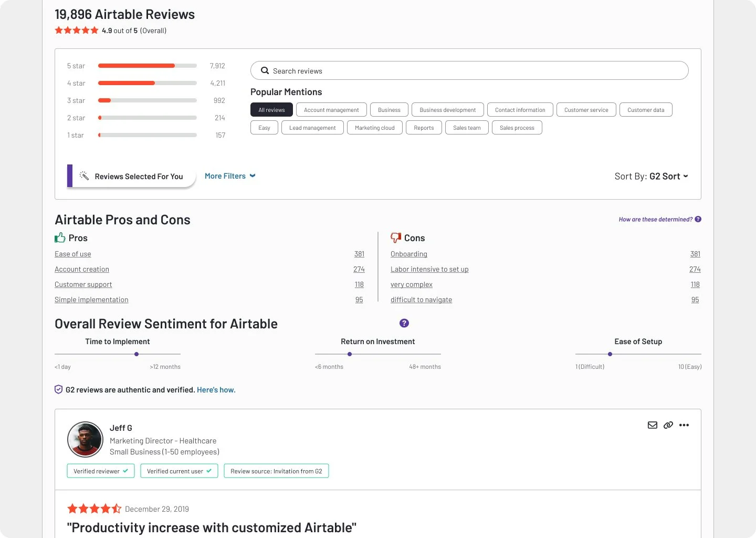This screenshot has height=538, width=756.
Task: Open the 'very complex' con link
Action: 412,284
